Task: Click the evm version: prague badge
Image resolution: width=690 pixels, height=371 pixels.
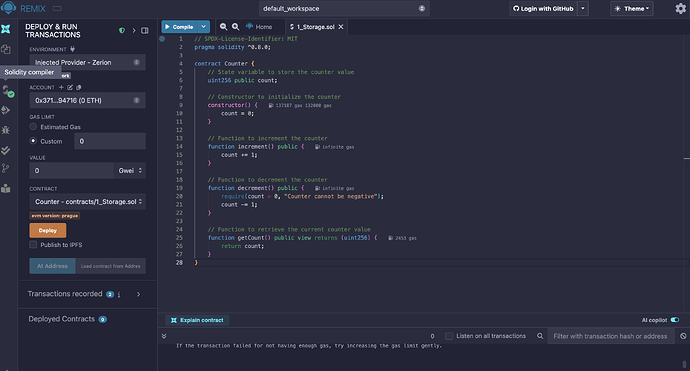Action: pyautogui.click(x=55, y=216)
